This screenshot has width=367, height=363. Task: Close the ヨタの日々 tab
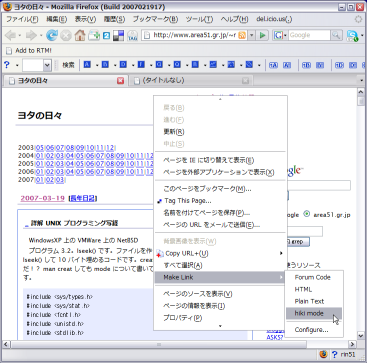coord(121,81)
